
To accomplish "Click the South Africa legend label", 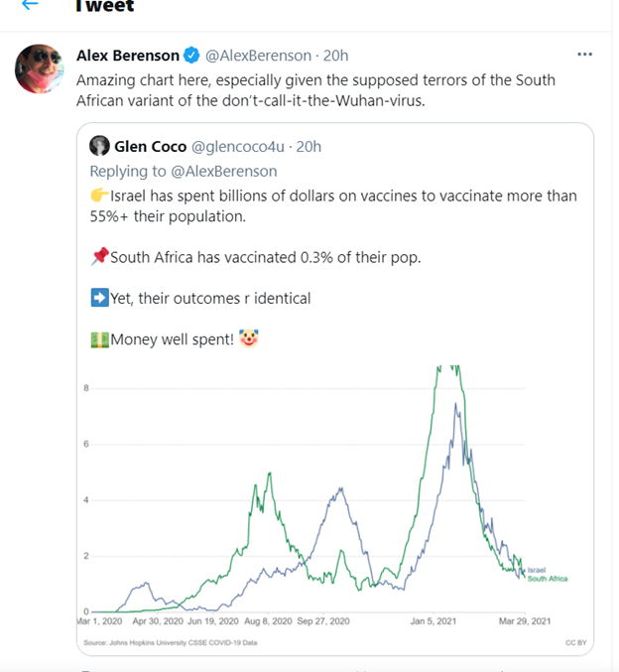I will point(547,578).
